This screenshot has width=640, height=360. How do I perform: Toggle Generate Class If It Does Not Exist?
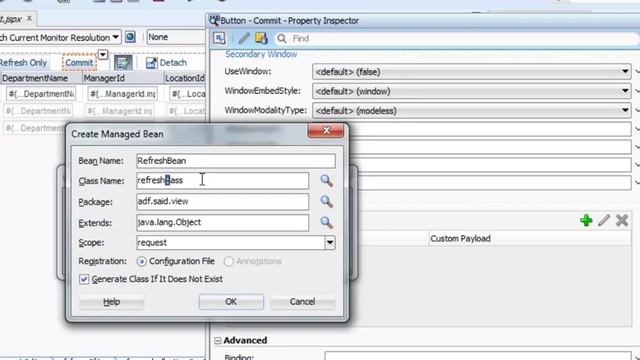pos(84,279)
